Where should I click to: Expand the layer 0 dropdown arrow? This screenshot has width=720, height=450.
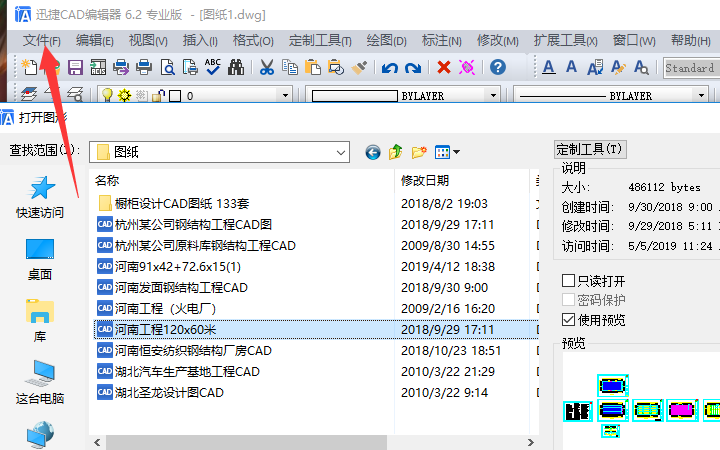coord(285,96)
